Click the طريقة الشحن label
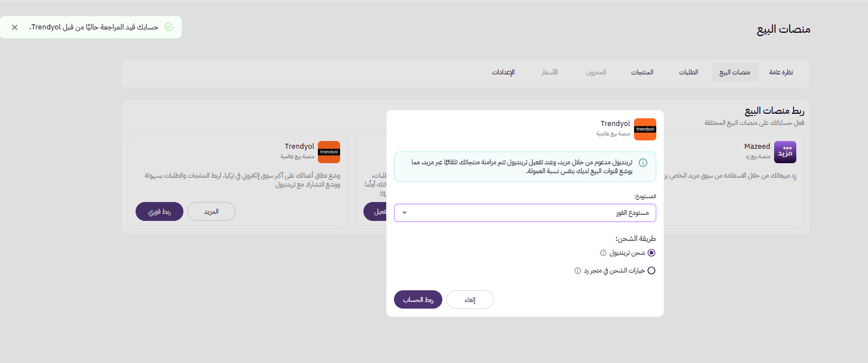The width and height of the screenshot is (868, 363). click(636, 239)
